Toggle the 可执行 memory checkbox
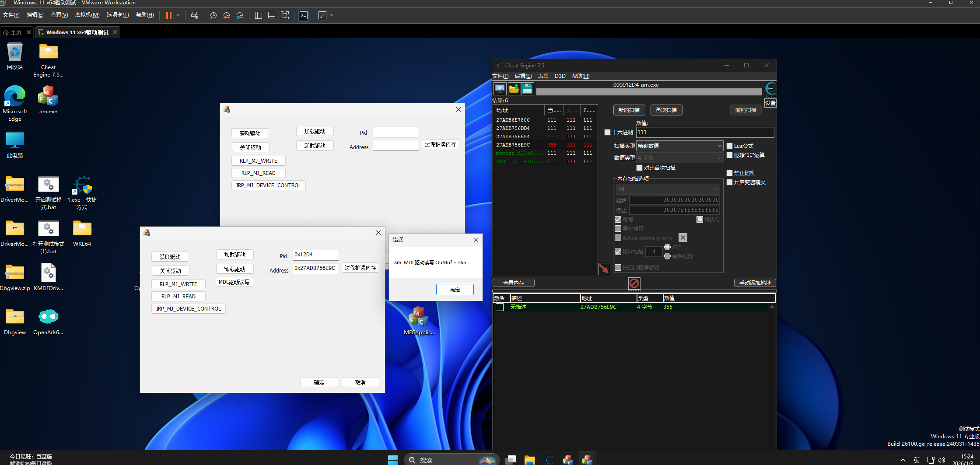 [x=700, y=219]
